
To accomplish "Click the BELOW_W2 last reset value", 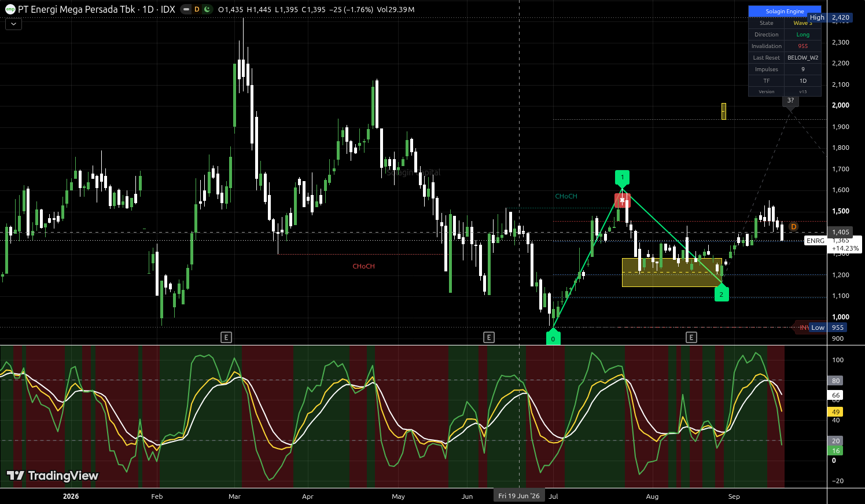I will click(x=803, y=58).
